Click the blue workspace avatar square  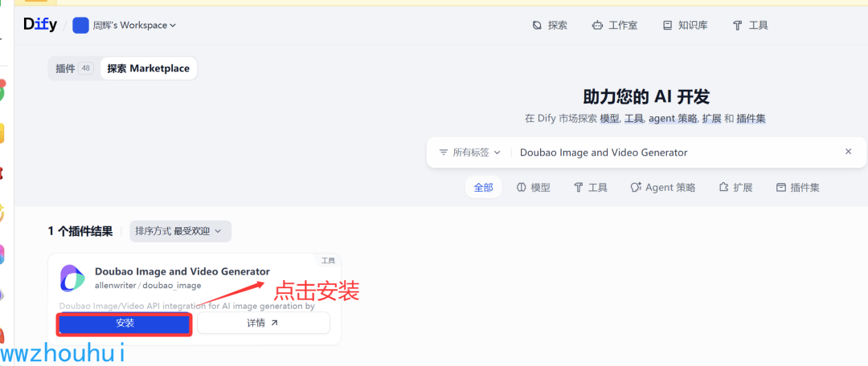pos(81,26)
